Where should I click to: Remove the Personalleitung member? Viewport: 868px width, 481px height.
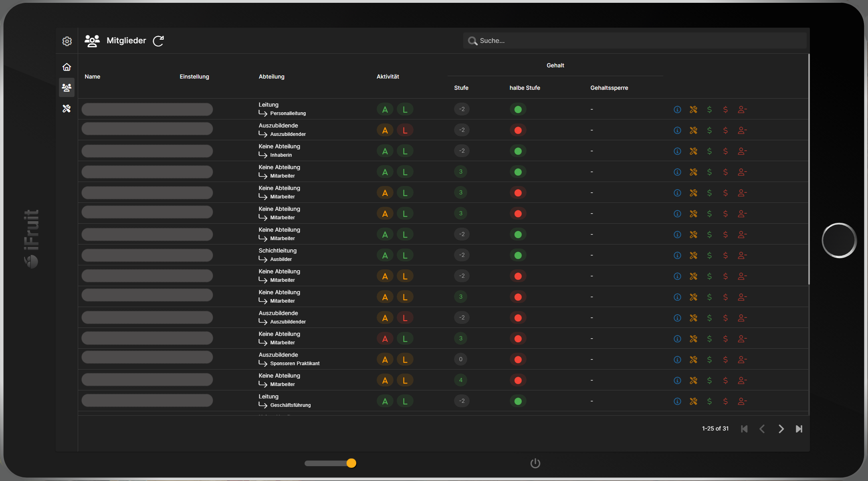coord(742,109)
